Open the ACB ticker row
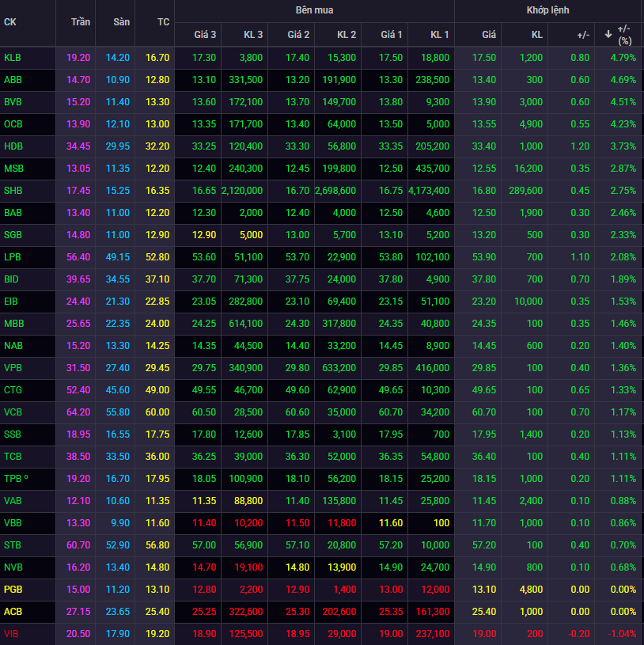This screenshot has height=645, width=644. point(13,612)
